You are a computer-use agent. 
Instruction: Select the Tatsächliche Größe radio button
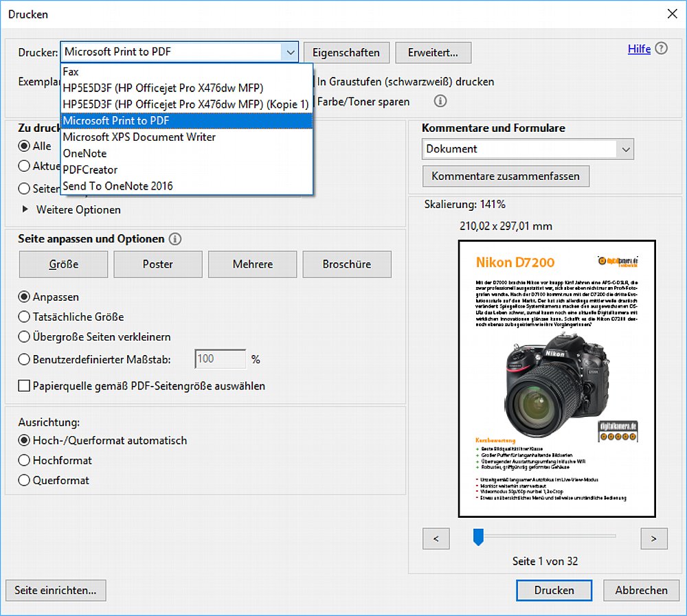click(x=25, y=317)
